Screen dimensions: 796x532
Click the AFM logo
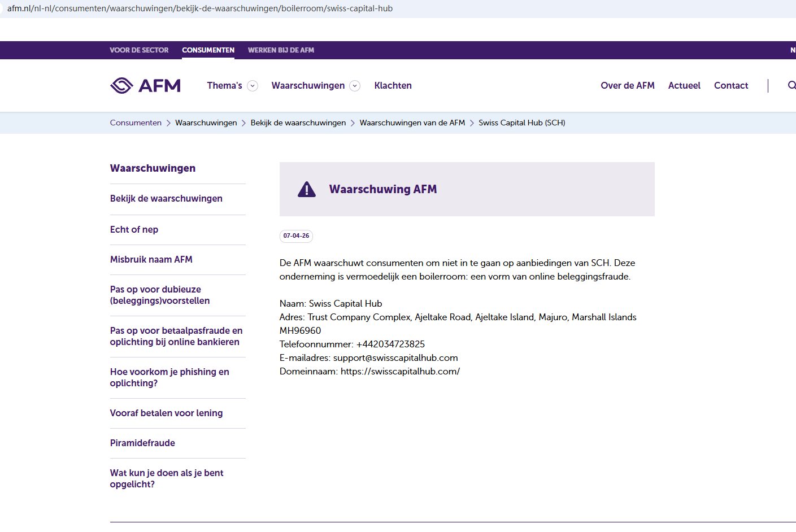click(145, 85)
